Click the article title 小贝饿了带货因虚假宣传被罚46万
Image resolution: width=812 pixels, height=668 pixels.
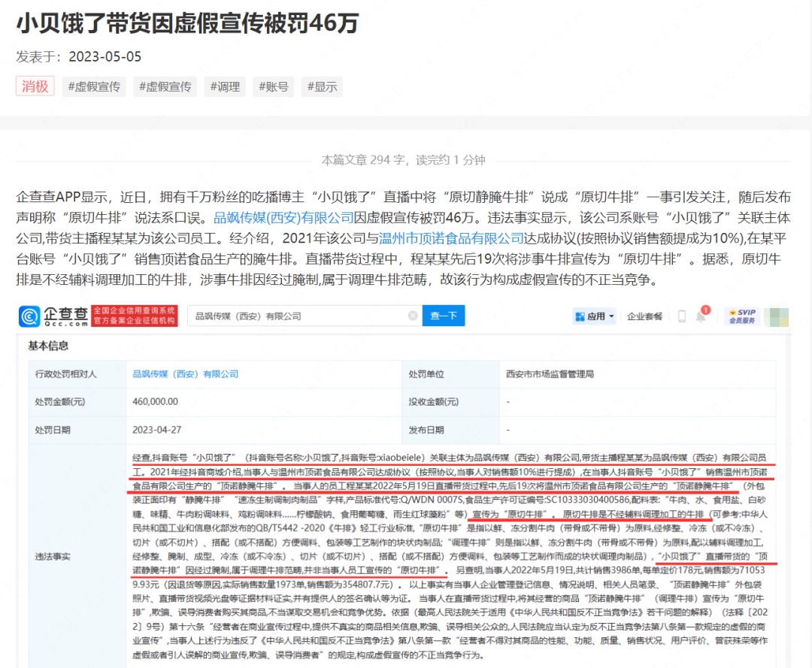(187, 23)
